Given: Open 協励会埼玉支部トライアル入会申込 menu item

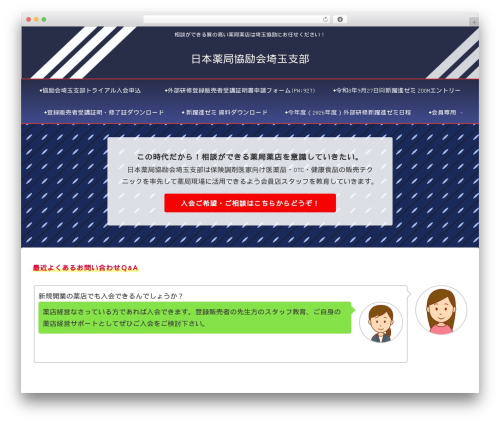Looking at the screenshot, I should point(90,90).
